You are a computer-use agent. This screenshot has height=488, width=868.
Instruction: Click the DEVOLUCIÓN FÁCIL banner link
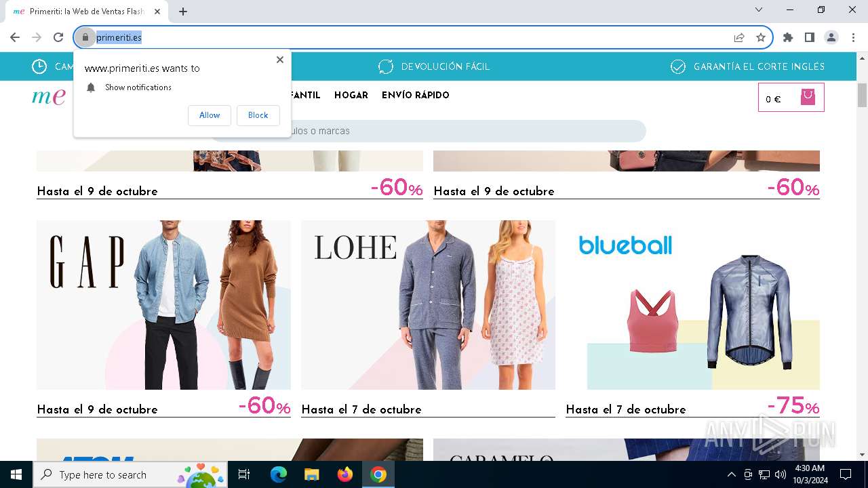coord(445,66)
